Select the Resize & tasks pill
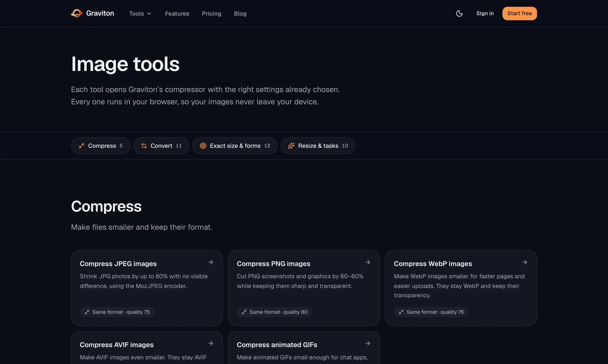Image resolution: width=608 pixels, height=364 pixels. [318, 146]
